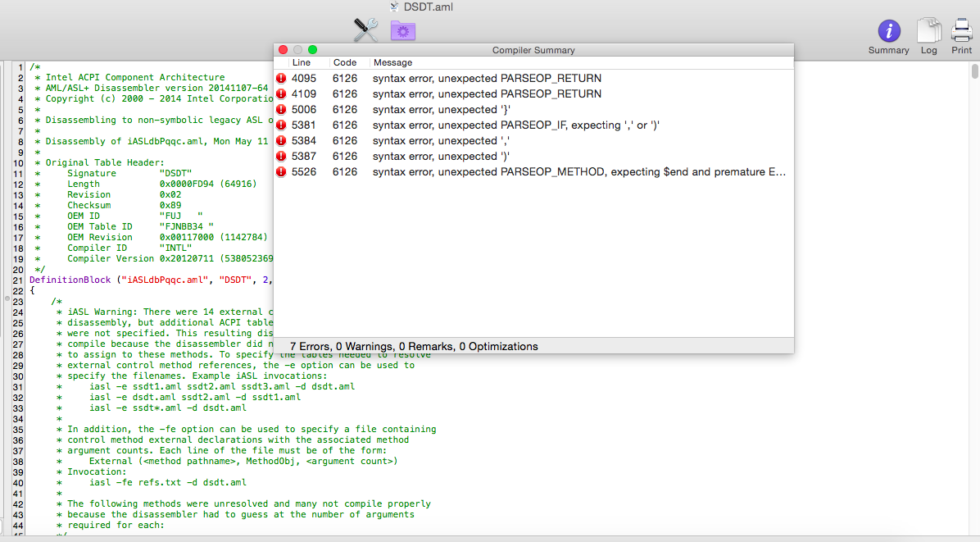Open the Patch tool with wrench icon
Screen dimensions: 980x542
[365, 30]
